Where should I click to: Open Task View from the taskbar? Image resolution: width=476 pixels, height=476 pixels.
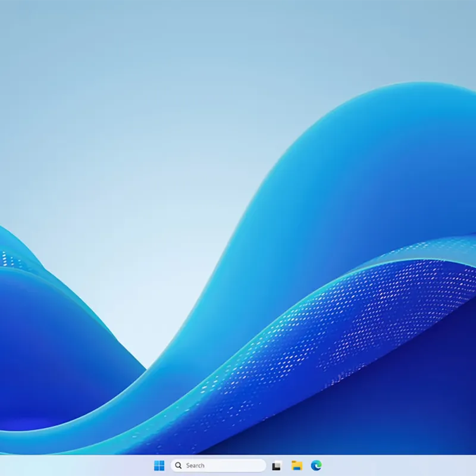coord(277,465)
